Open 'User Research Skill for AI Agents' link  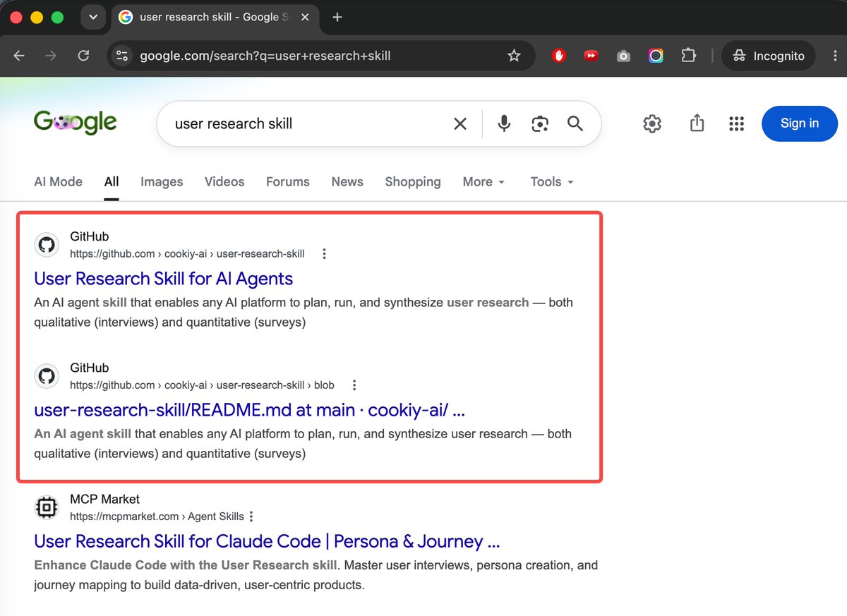pos(164,278)
